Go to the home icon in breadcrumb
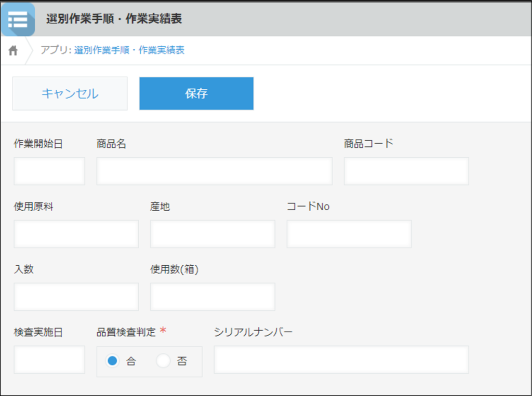The width and height of the screenshot is (532, 396). tap(14, 50)
